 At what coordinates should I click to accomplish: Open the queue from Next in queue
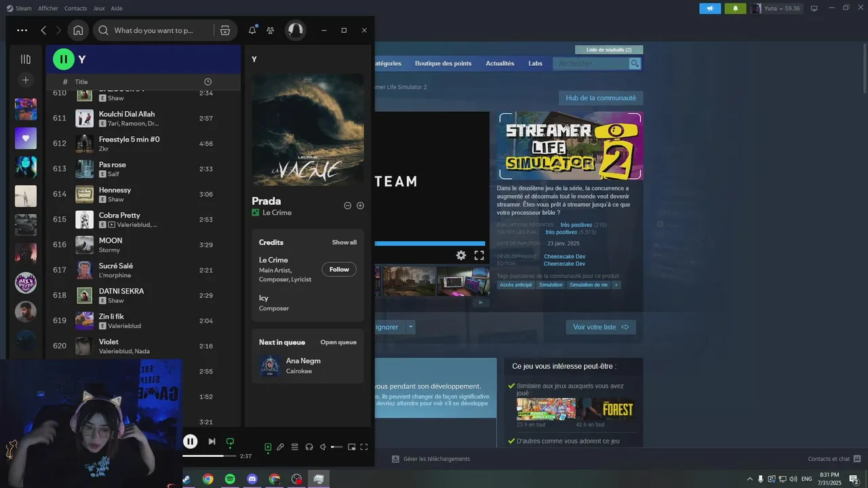(x=338, y=342)
